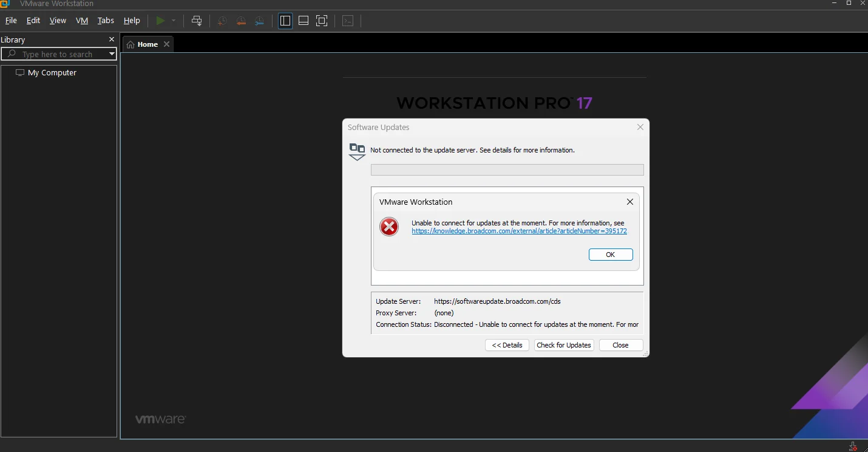Toggle the thumbnail bar view

click(x=303, y=20)
